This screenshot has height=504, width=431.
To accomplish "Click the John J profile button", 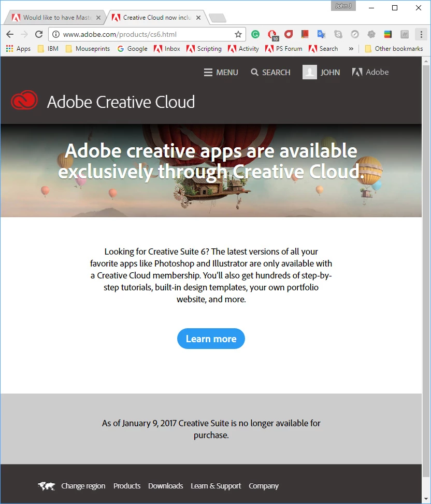I will coord(343,6).
